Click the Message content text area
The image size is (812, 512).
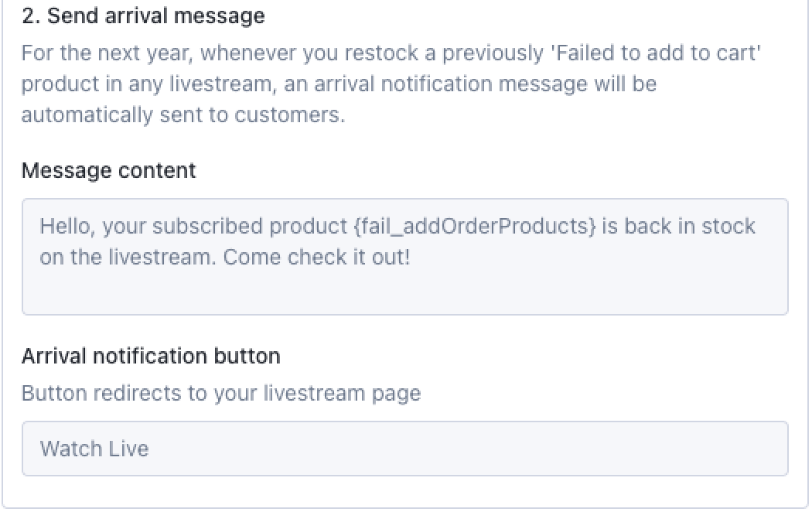point(404,257)
